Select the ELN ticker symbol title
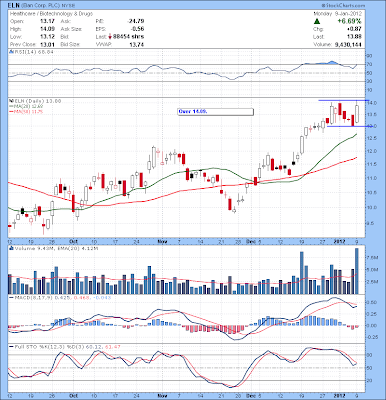The width and height of the screenshot is (386, 400). tap(15, 6)
